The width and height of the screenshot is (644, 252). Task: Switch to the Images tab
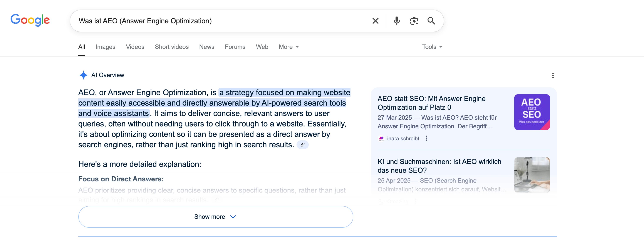coord(105,47)
